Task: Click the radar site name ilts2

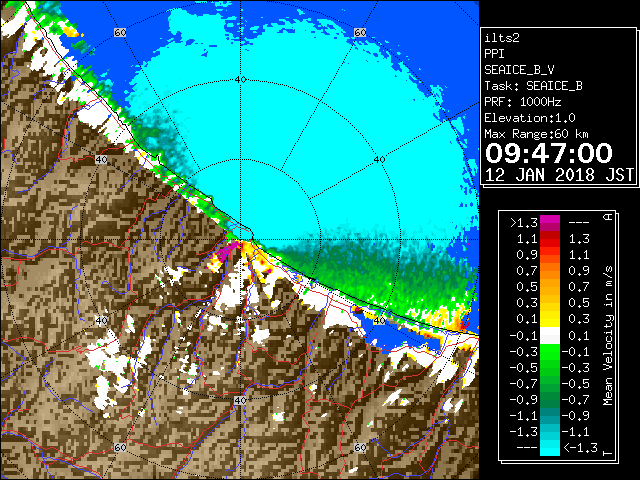Action: pyautogui.click(x=502, y=38)
